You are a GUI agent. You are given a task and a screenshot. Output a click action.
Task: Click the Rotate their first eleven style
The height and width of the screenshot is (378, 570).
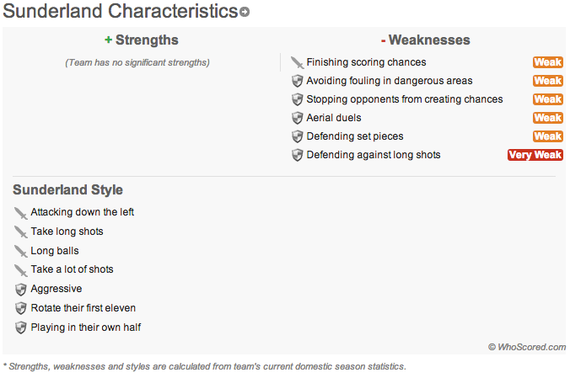pos(83,308)
